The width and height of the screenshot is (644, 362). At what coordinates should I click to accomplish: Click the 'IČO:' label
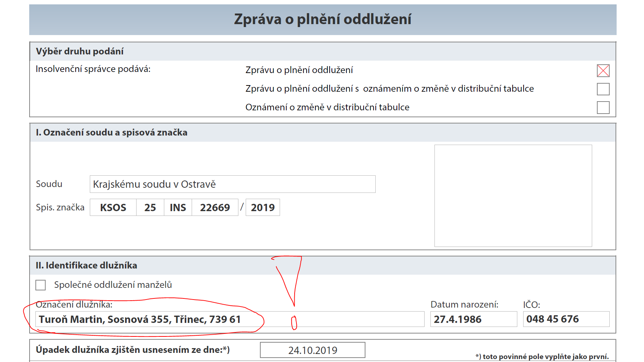pos(532,305)
